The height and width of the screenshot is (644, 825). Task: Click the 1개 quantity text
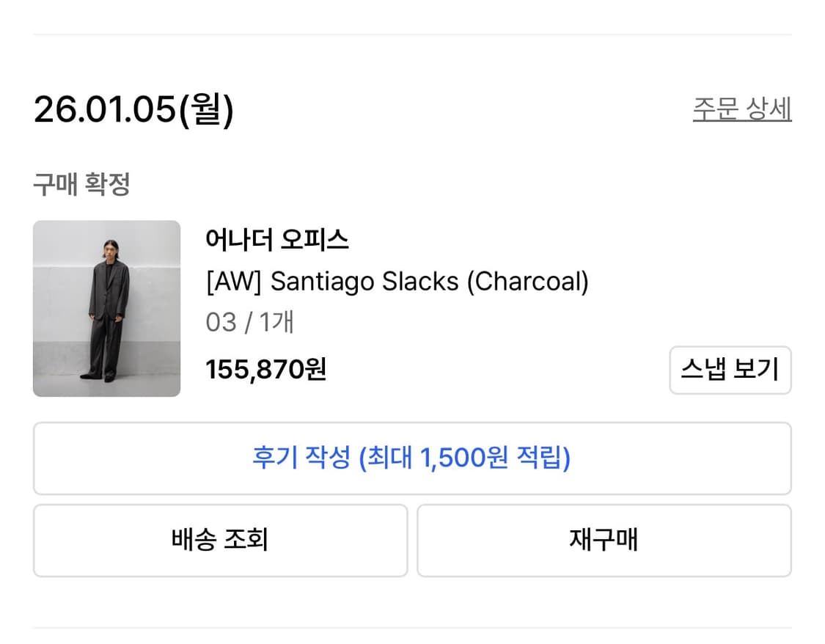click(x=276, y=322)
